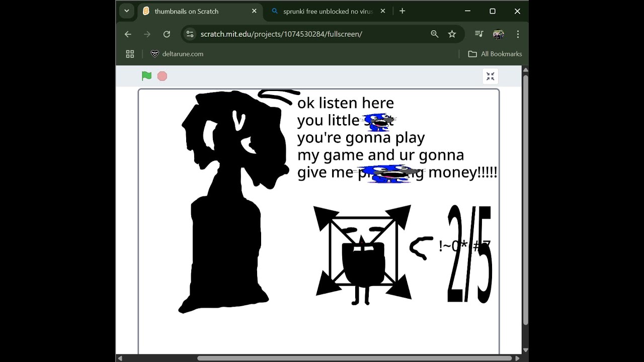This screenshot has height=362, width=644.
Task: Exit fullscreen mode in Scratch player
Action: pyautogui.click(x=490, y=76)
